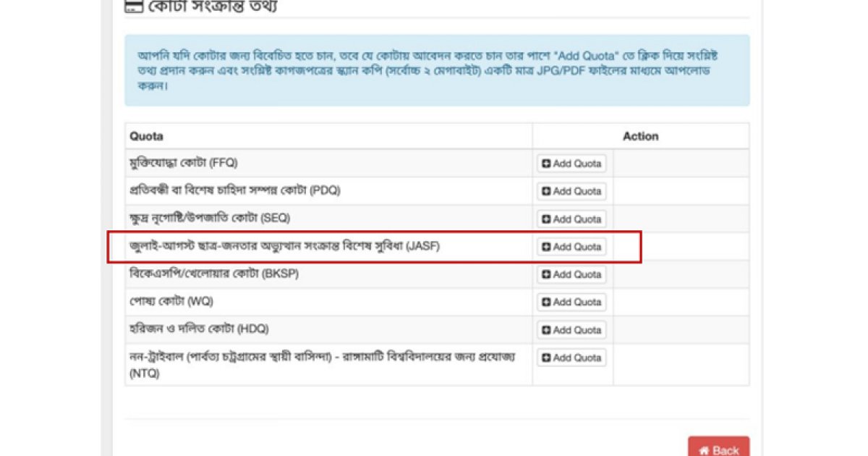Viewport: 868px width, 456px height.
Task: Select the বিকেএসপি/খেলোয়ার কোটা (BKSP) text
Action: tap(214, 274)
